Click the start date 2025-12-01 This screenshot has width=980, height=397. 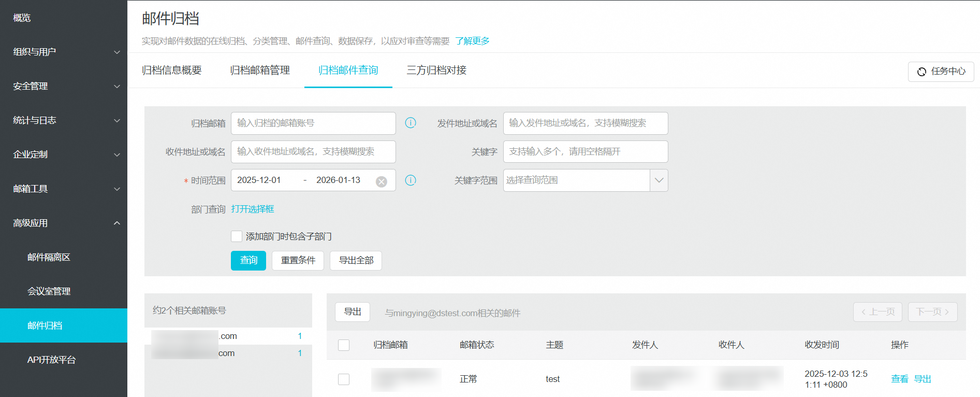pyautogui.click(x=259, y=180)
